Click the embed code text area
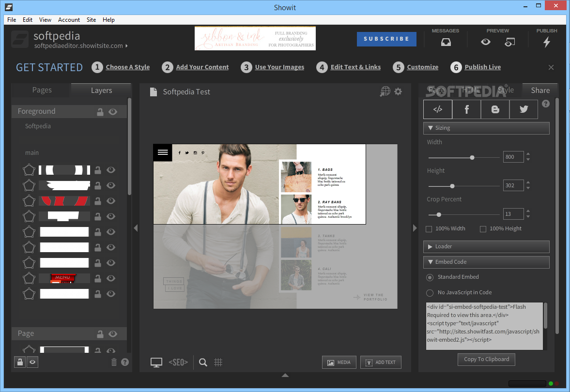Image resolution: width=570 pixels, height=392 pixels. [485, 326]
